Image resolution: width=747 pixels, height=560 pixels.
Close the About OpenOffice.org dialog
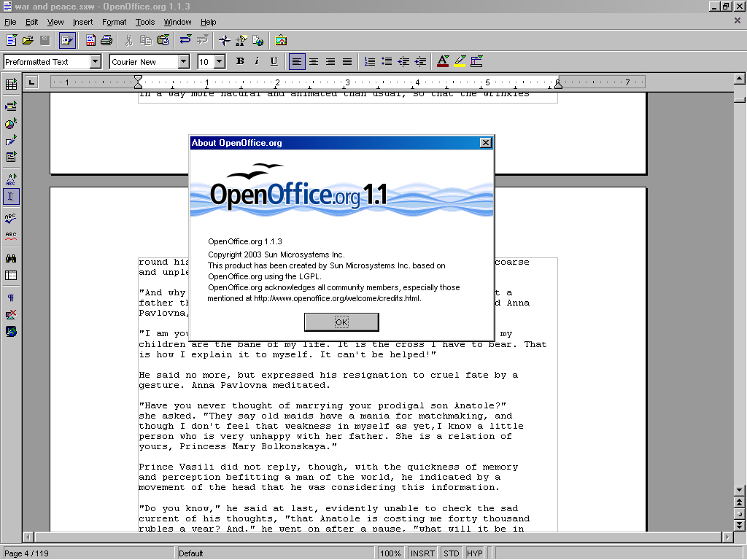pos(486,143)
